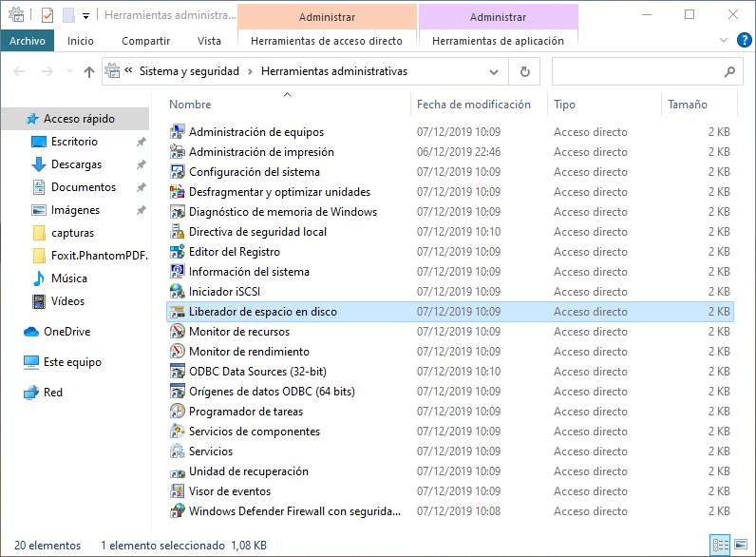Click the Programador de tareas icon
Viewport: 756px width, 557px height.
click(x=177, y=412)
